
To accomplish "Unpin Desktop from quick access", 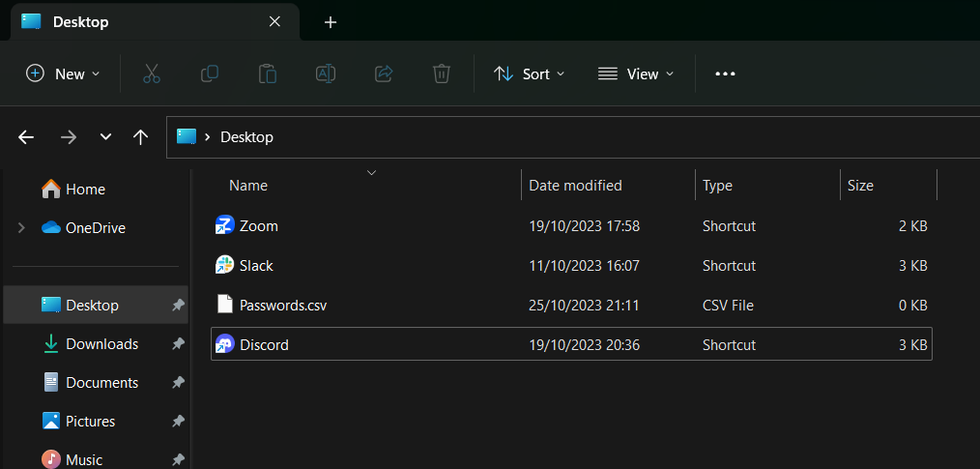I will pyautogui.click(x=178, y=306).
